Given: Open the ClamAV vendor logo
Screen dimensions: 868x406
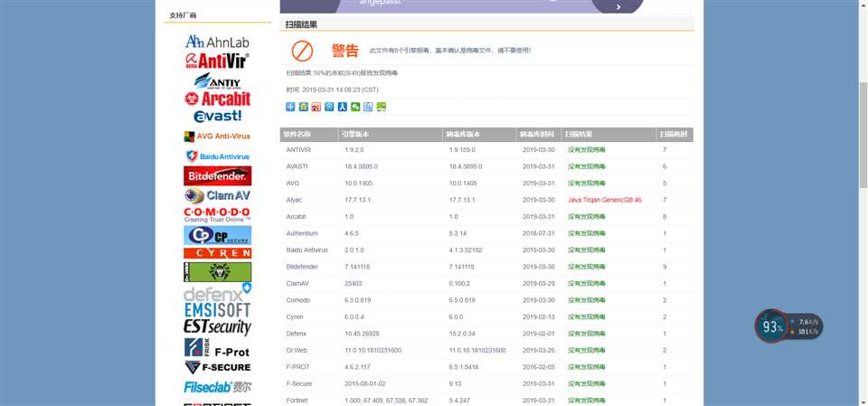Looking at the screenshot, I should click(x=218, y=195).
